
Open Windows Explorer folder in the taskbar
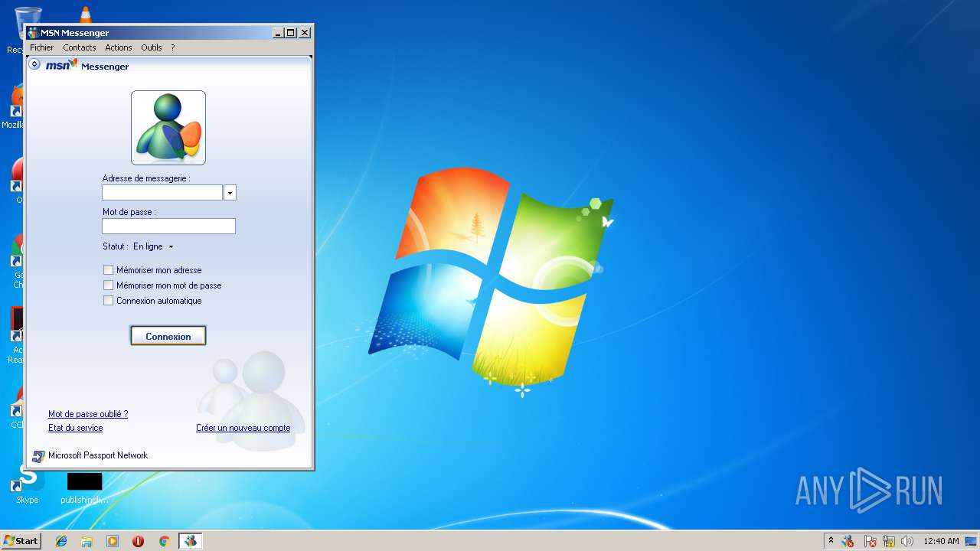(87, 541)
